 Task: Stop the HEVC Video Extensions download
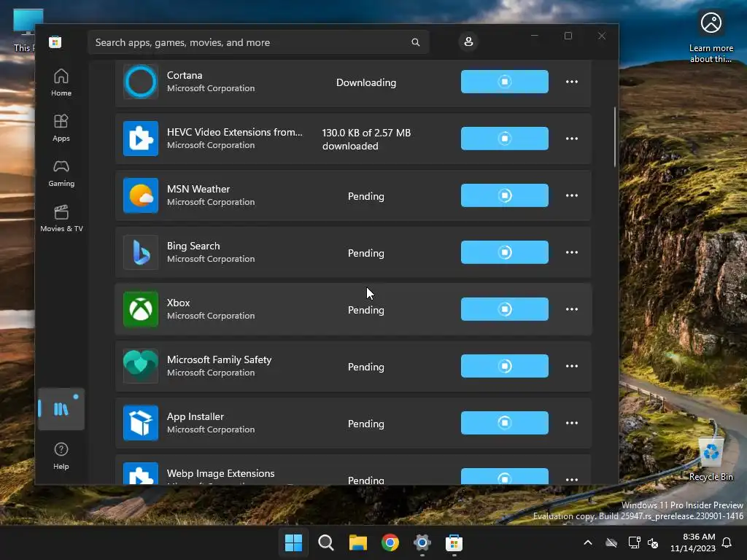point(505,139)
